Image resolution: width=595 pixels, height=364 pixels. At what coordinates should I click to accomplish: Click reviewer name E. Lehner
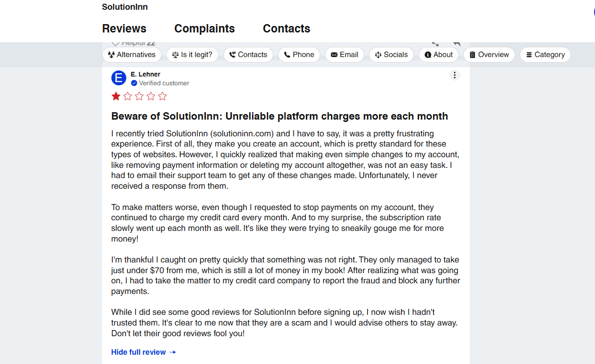pos(145,74)
